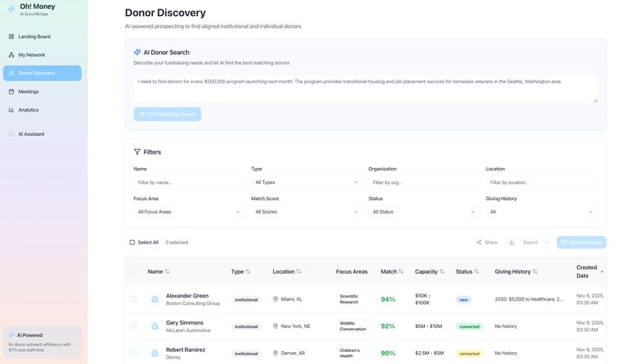Screen dimensions: 644x364
Task: Click the Donor Discovery people icon
Action: click(x=11, y=74)
